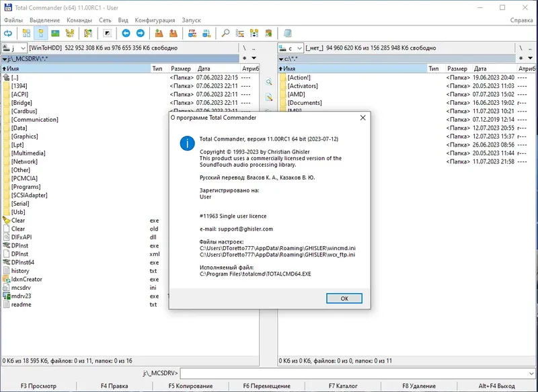Open right panel directory history arrow
This screenshot has height=392, width=538.
(x=531, y=58)
